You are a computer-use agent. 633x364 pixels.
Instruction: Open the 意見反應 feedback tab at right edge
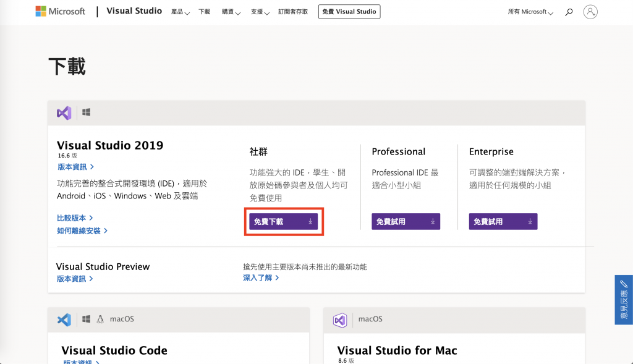(624, 300)
